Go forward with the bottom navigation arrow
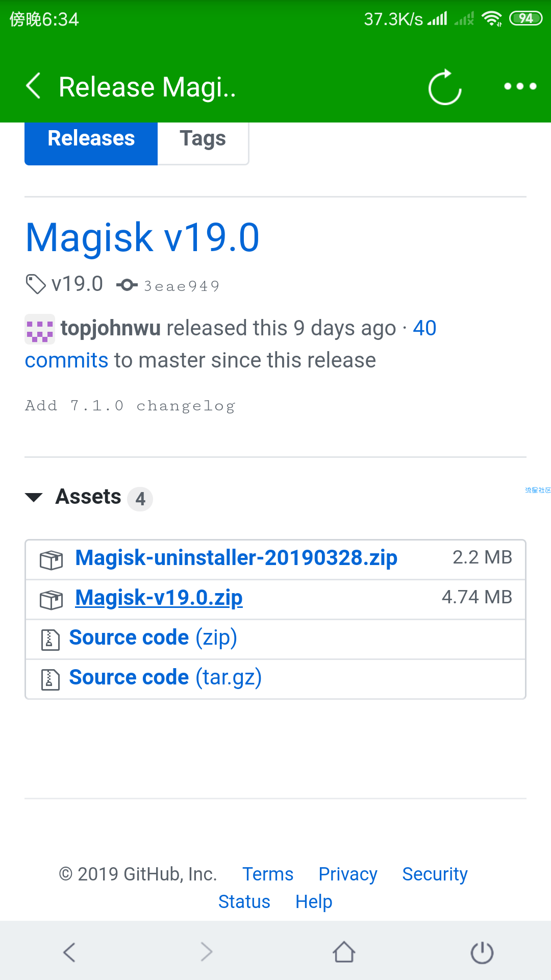Viewport: 551px width, 980px height. click(x=206, y=952)
